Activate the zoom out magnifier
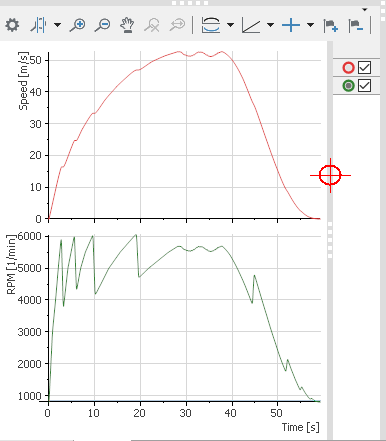 click(x=103, y=25)
